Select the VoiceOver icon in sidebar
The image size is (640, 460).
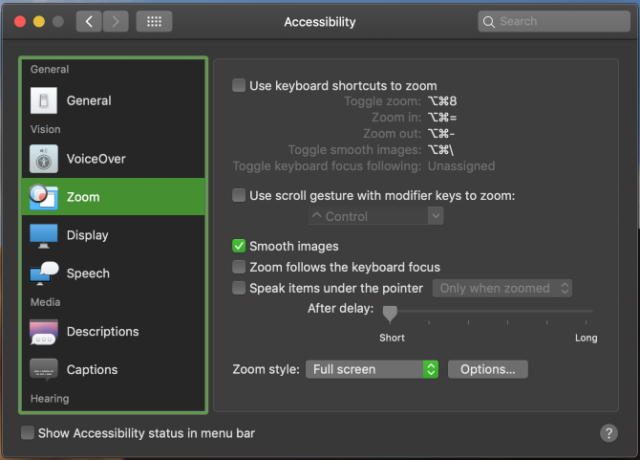tap(44, 159)
